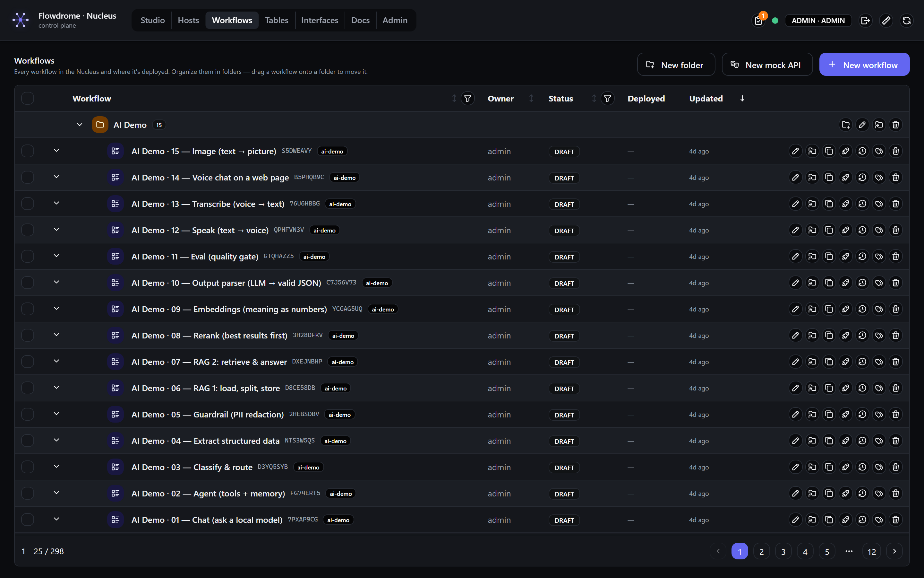Deploy AI Demo 06 RAG 1 rocket icon
This screenshot has width=924, height=578.
pyautogui.click(x=846, y=388)
